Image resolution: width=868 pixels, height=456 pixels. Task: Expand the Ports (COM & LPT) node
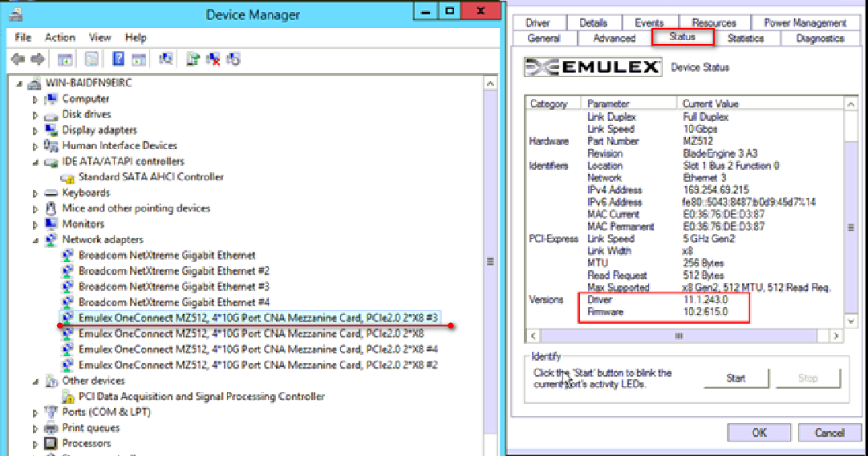(x=34, y=413)
